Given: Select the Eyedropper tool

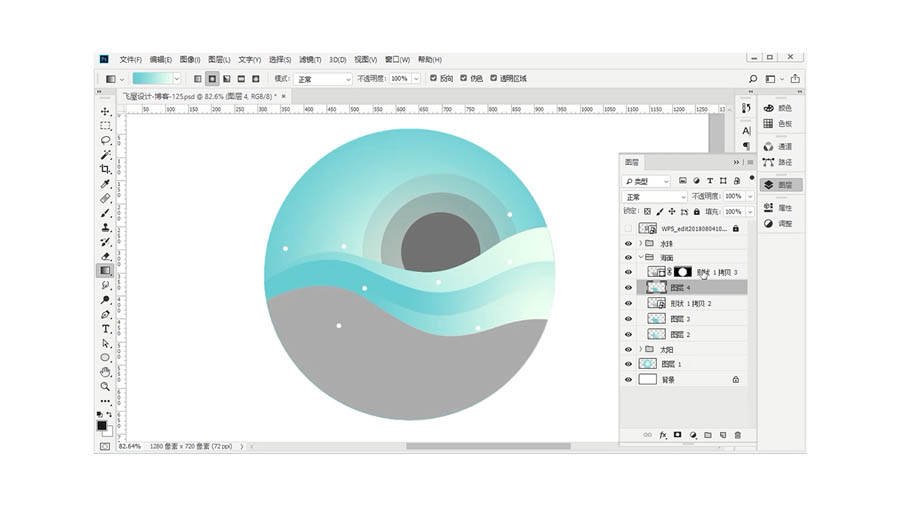Looking at the screenshot, I should pyautogui.click(x=105, y=184).
